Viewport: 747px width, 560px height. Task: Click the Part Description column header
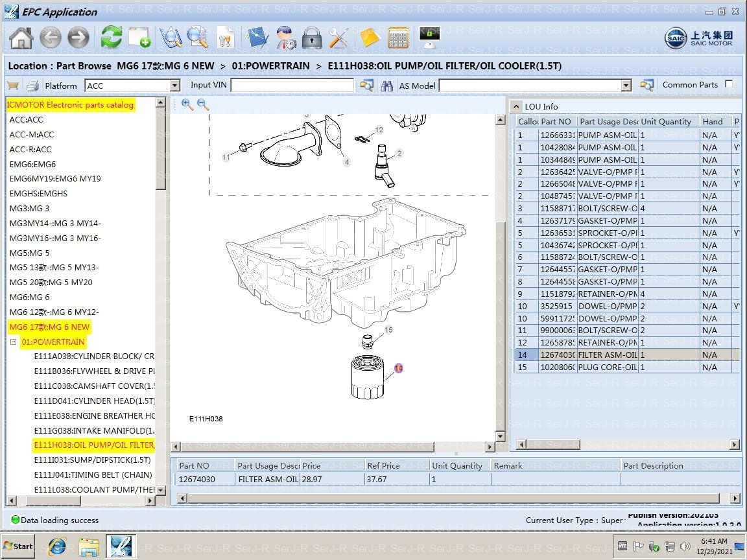(680, 466)
